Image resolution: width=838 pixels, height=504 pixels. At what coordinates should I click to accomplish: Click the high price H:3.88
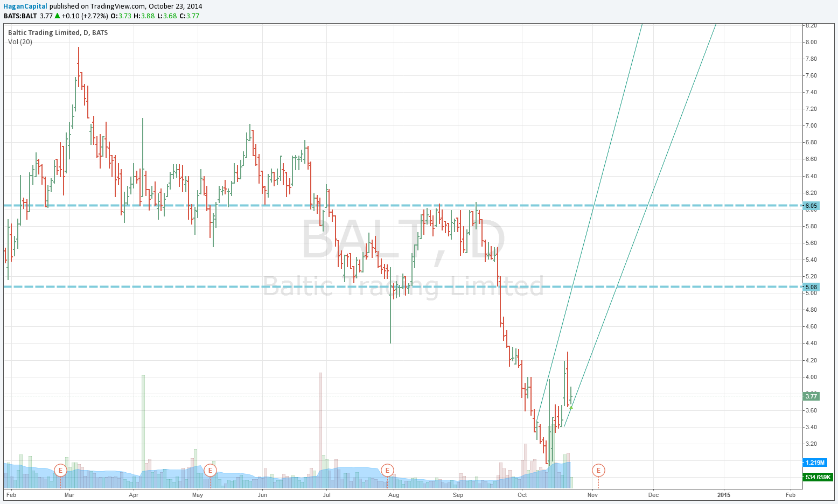[144, 16]
